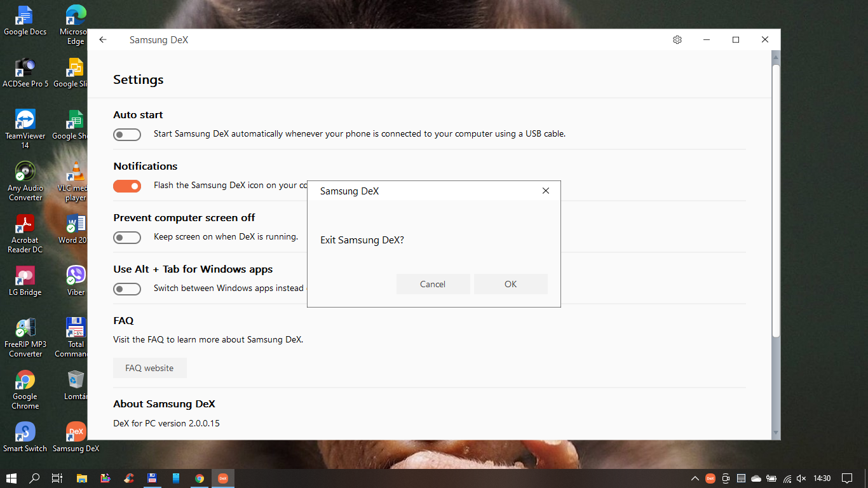Click Total Commander floppy icon on taskbar
Image resolution: width=868 pixels, height=488 pixels.
[x=152, y=478]
